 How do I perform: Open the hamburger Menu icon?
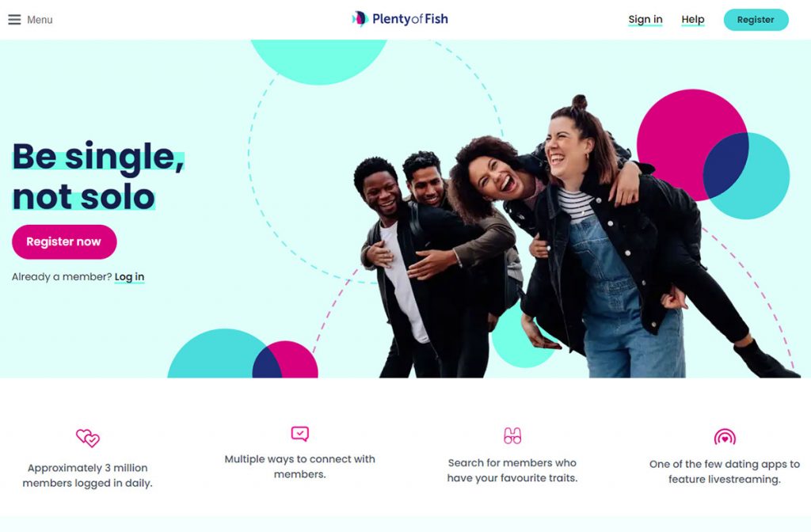point(14,20)
